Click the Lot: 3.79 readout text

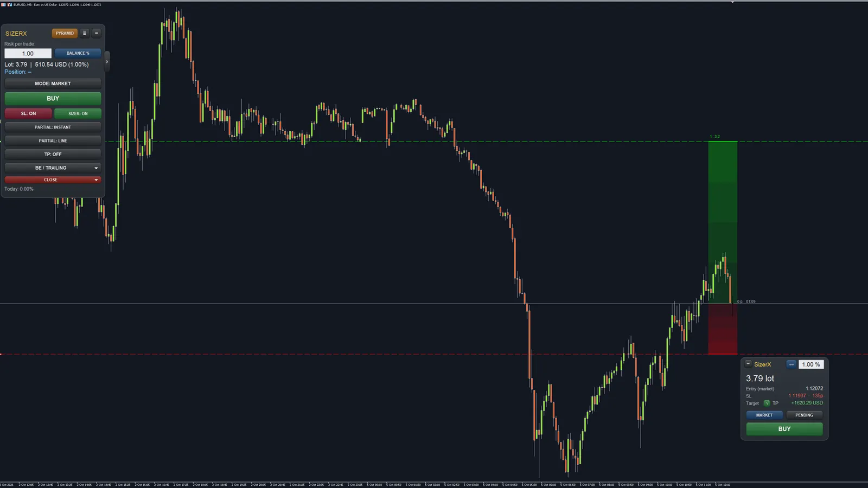(16, 65)
